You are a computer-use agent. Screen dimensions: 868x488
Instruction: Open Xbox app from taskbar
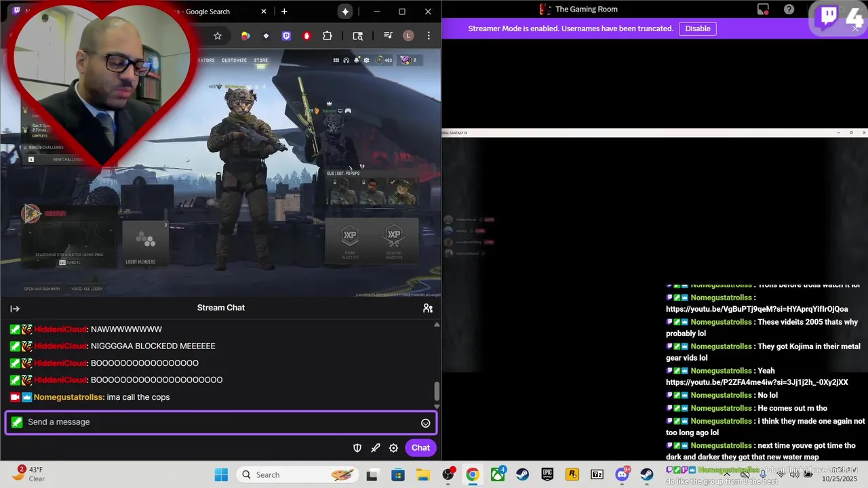[498, 474]
